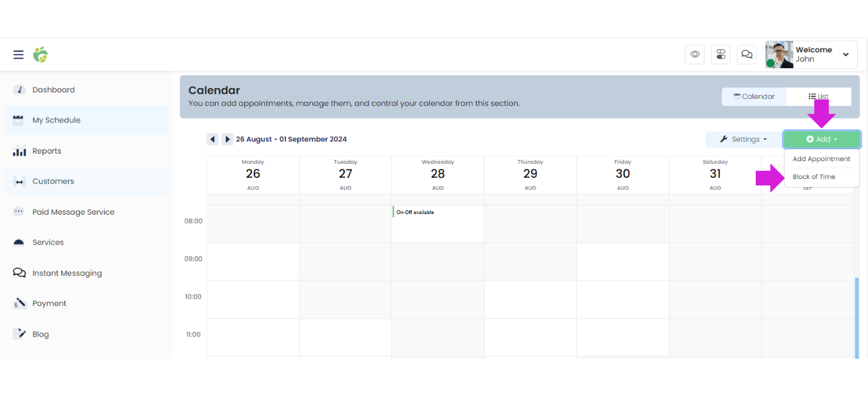The image size is (868, 397).
Task: Open the Payment page
Action: [87, 303]
